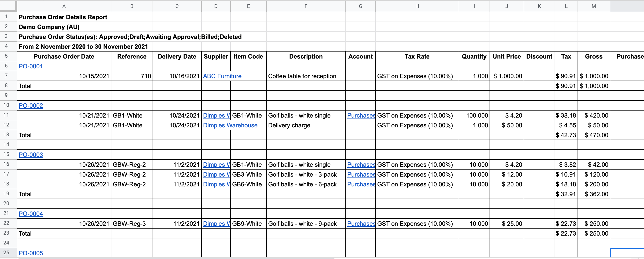The height and width of the screenshot is (259, 644).
Task: Click the Purchases link in the GB6-White row
Action: point(361,185)
